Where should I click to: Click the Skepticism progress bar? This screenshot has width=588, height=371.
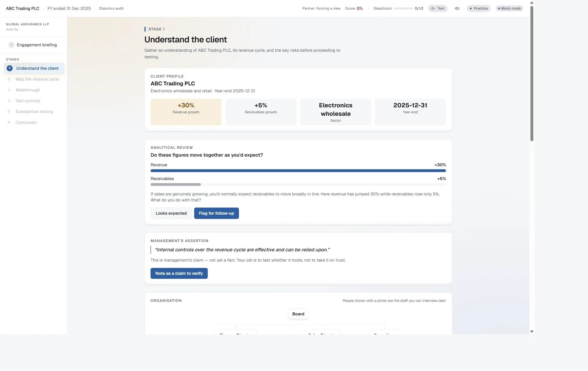point(403,8)
